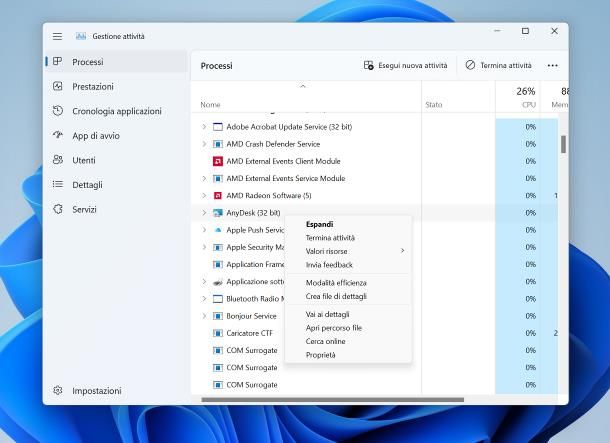Click the Applicazione sottosistema printer icon

tap(218, 282)
